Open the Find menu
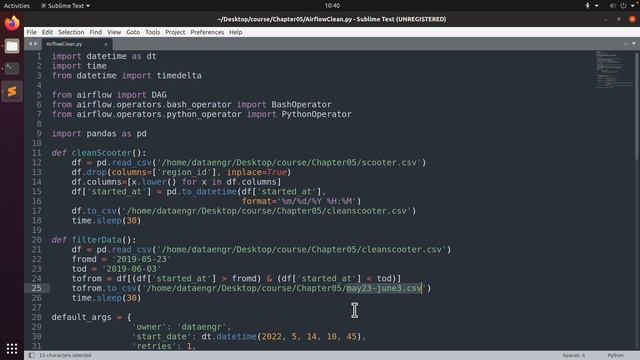The width and height of the screenshot is (640, 360). 96,32
